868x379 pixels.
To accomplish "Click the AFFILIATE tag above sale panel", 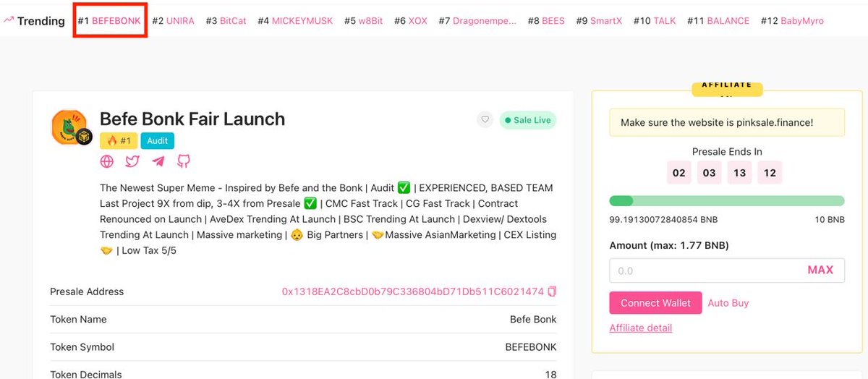I will [x=727, y=88].
